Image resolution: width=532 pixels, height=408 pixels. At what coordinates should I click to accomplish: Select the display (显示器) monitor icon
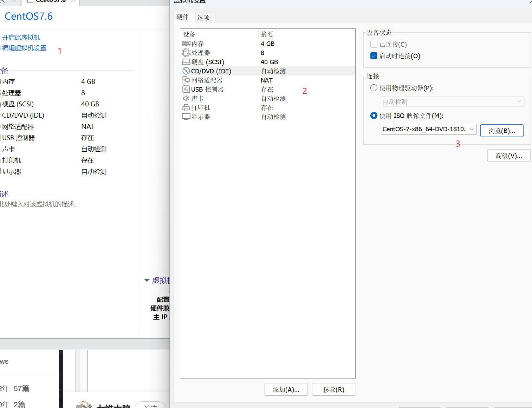[186, 117]
